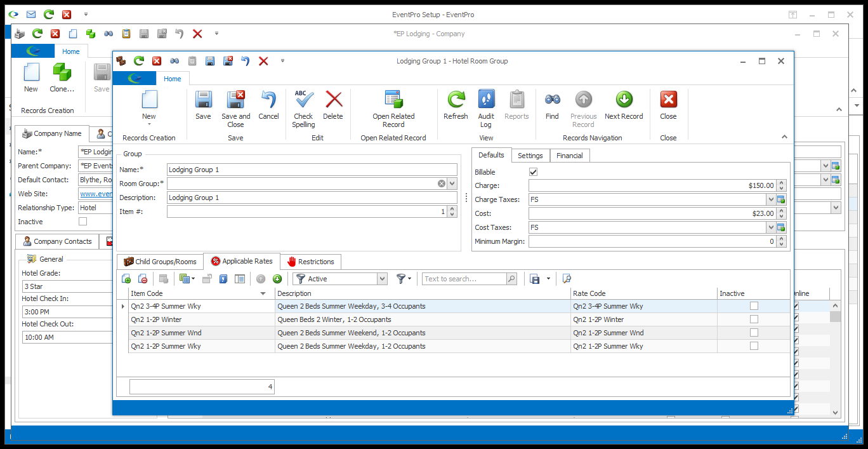Go to the Next Record
The image size is (868, 449).
pos(624,105)
